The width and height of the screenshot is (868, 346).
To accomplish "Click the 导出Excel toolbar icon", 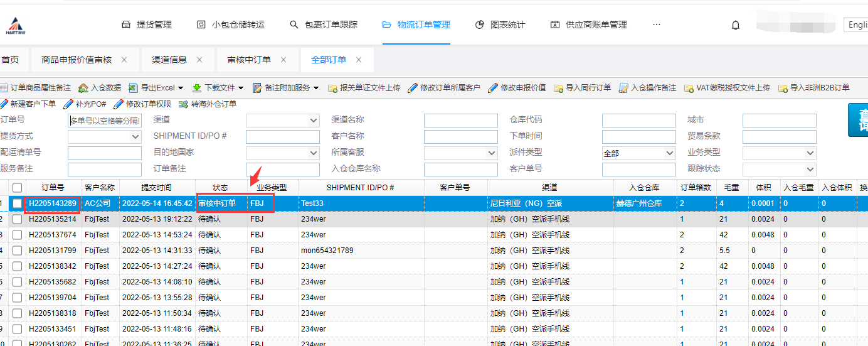I will tap(134, 88).
